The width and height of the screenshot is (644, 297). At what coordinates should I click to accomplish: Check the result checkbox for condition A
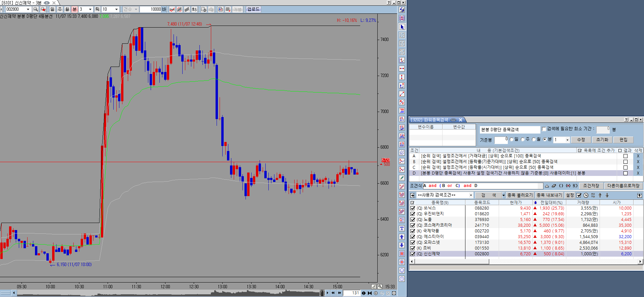[x=626, y=156]
